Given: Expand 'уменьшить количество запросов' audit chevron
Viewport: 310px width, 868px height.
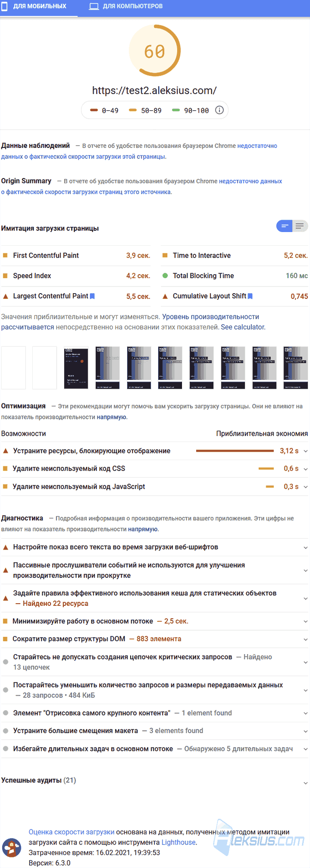Looking at the screenshot, I should [305, 690].
